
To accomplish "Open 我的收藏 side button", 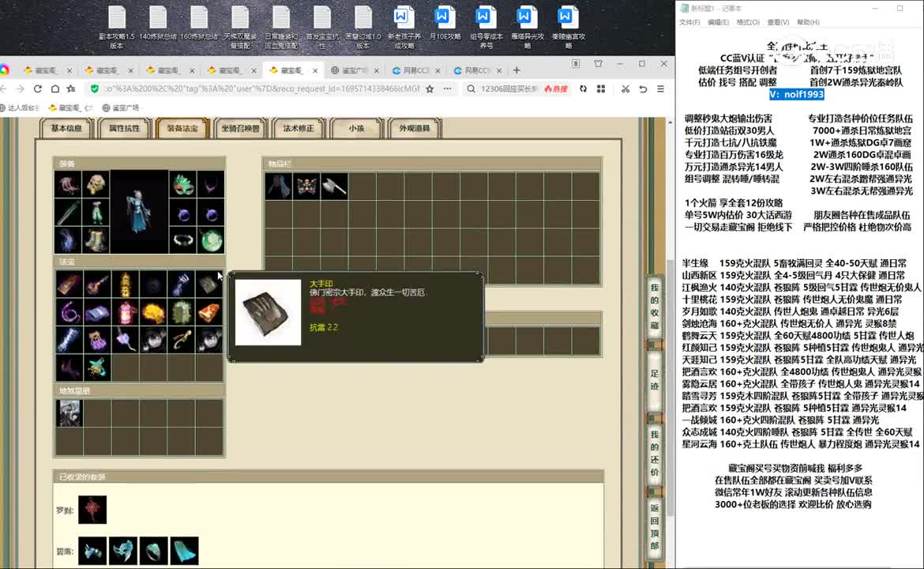I will click(654, 307).
